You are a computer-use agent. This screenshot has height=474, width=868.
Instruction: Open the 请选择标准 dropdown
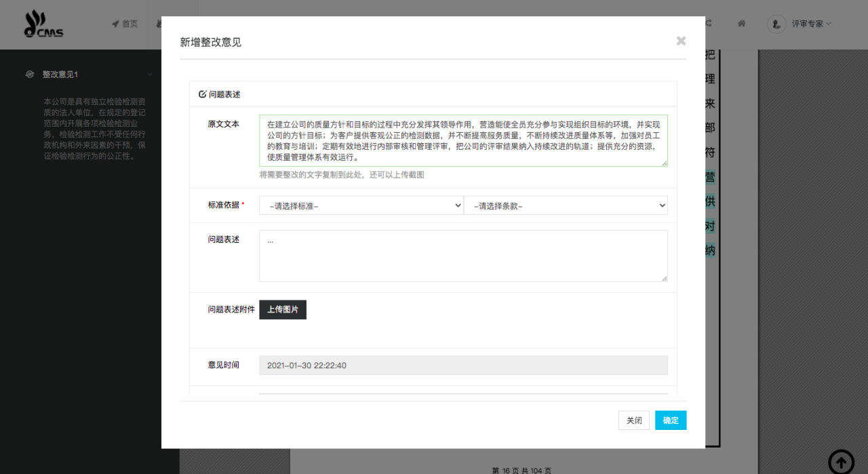[361, 205]
